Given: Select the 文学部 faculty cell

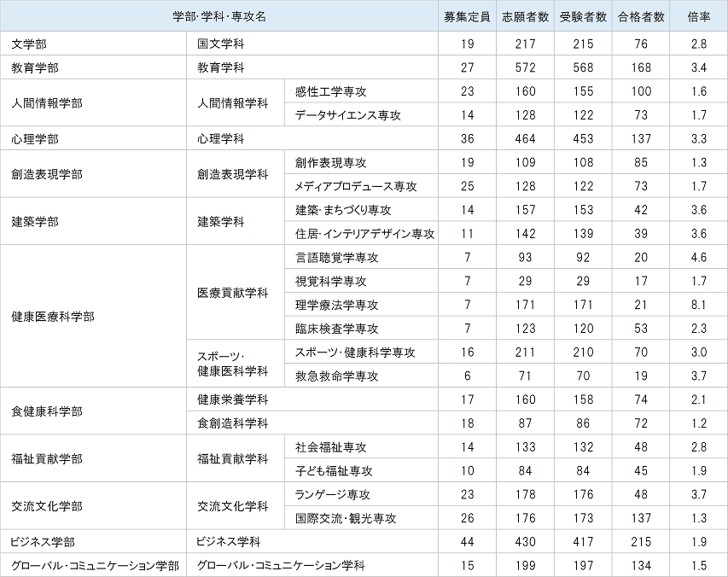Looking at the screenshot, I should 29,44.
